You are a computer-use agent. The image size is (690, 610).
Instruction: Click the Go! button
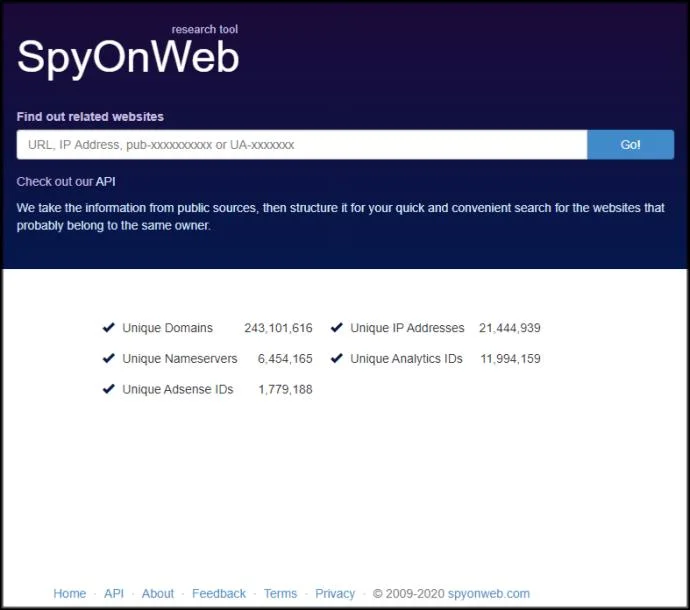coord(630,144)
